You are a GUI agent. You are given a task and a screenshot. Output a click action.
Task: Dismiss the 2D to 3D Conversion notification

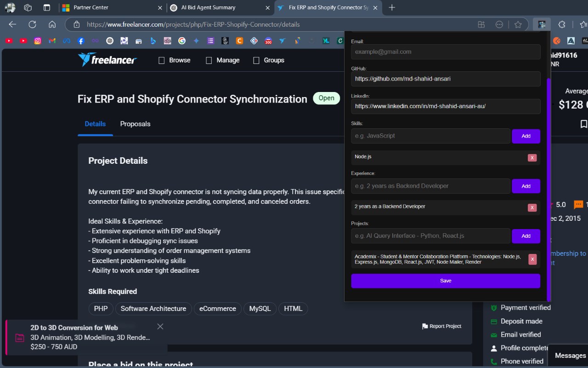tap(160, 327)
